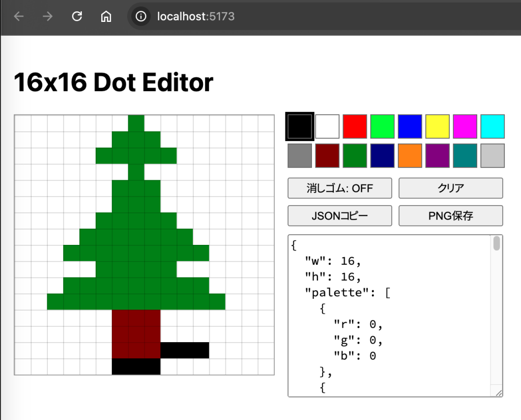This screenshot has height=420, width=521.
Task: Save the artwork with PNG保存
Action: tap(450, 215)
